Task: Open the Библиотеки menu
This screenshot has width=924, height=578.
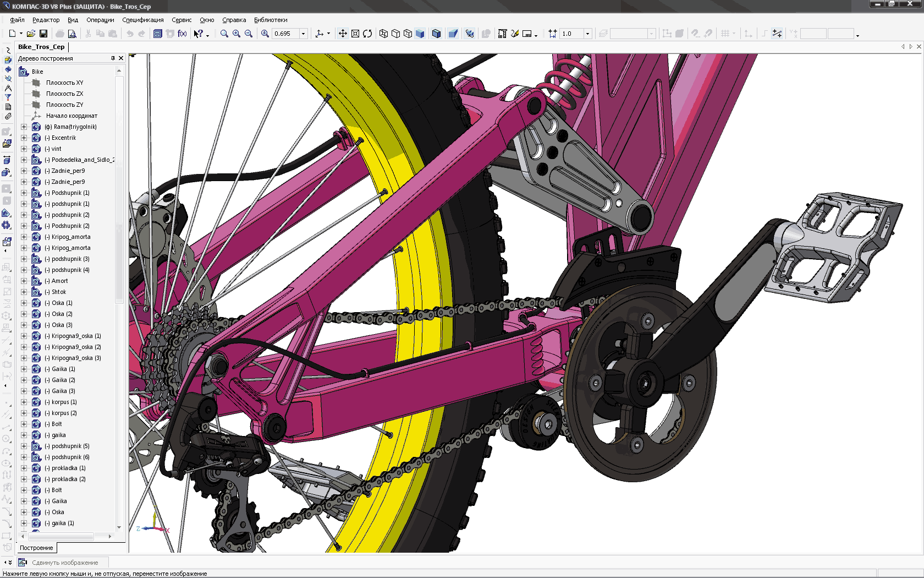Action: tap(271, 20)
